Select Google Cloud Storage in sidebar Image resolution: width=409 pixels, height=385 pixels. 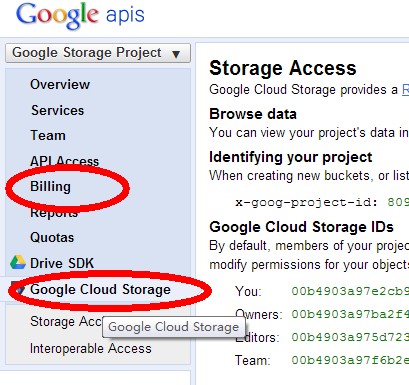(100, 289)
